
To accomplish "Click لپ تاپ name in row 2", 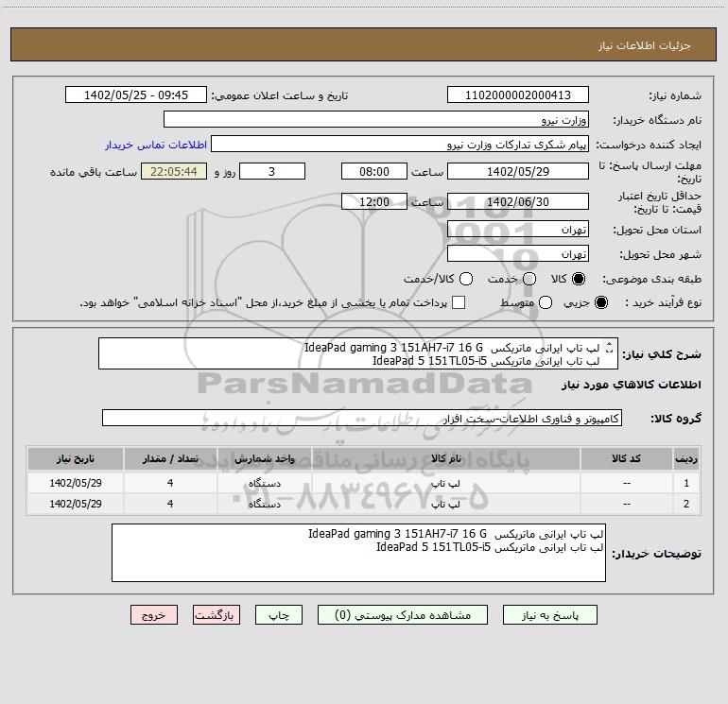I will (445, 504).
